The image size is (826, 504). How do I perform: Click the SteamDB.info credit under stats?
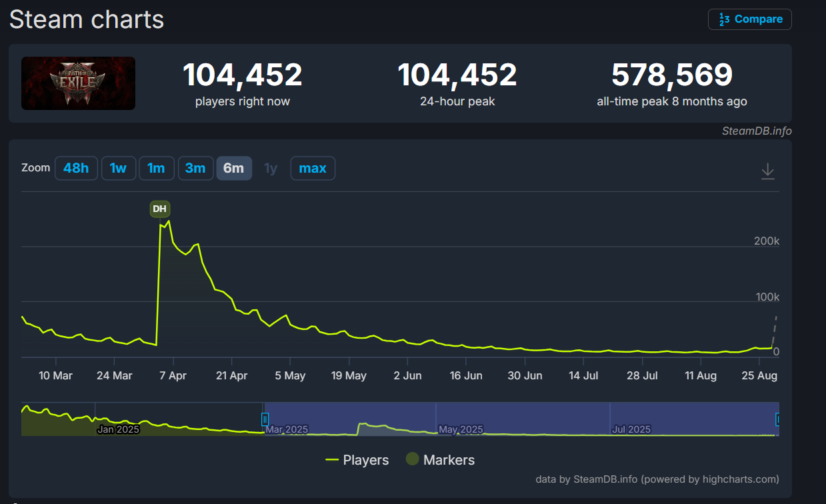coord(757,131)
